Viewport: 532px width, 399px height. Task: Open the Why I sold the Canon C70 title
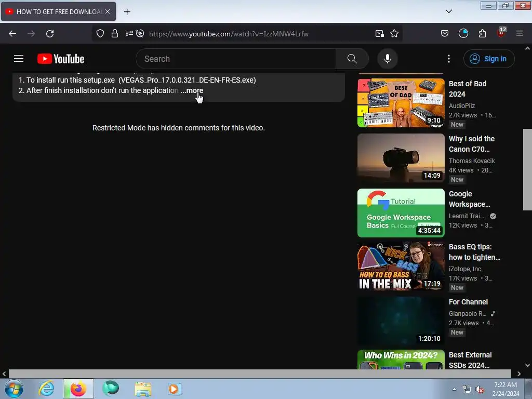click(472, 144)
